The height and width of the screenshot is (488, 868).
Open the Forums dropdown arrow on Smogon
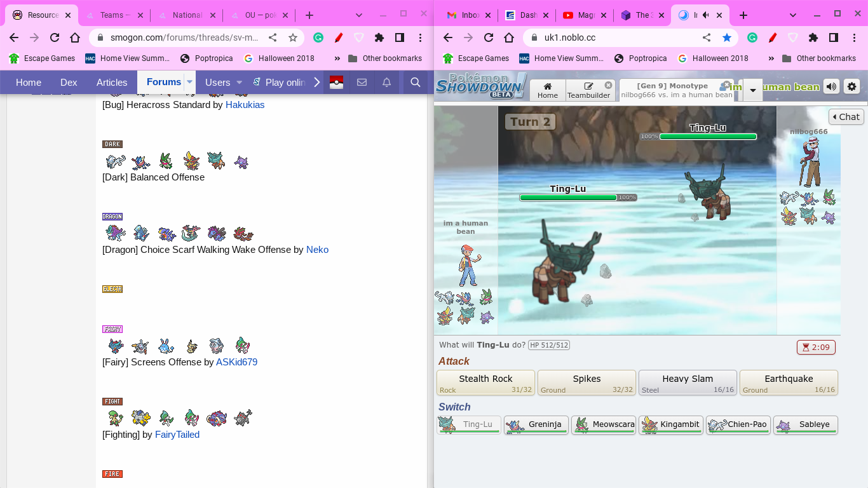click(189, 82)
